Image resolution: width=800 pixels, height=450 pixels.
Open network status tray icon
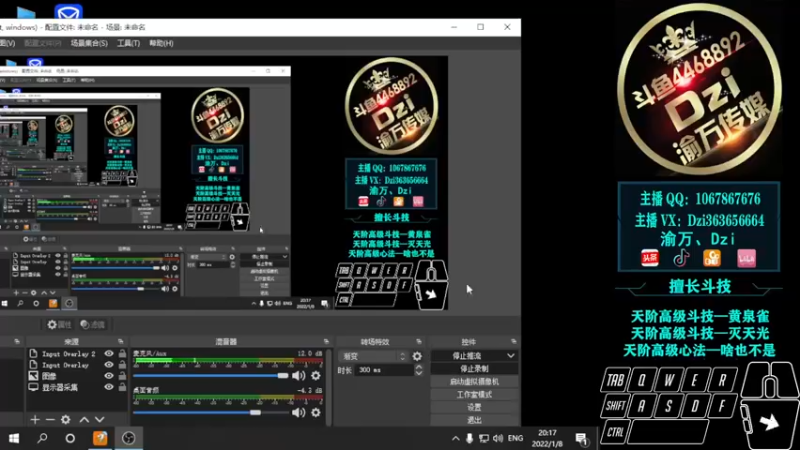click(x=484, y=438)
